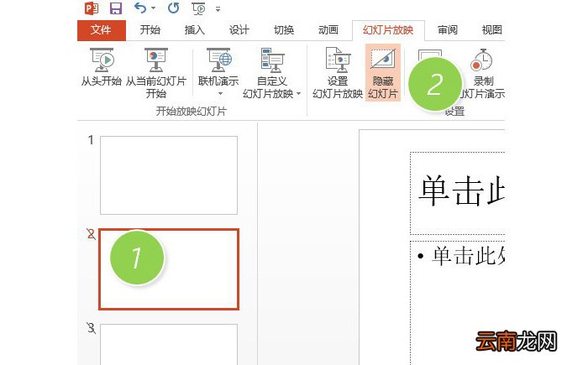Click the 联机演示 icon
Screen dimensions: 588x365
point(218,61)
